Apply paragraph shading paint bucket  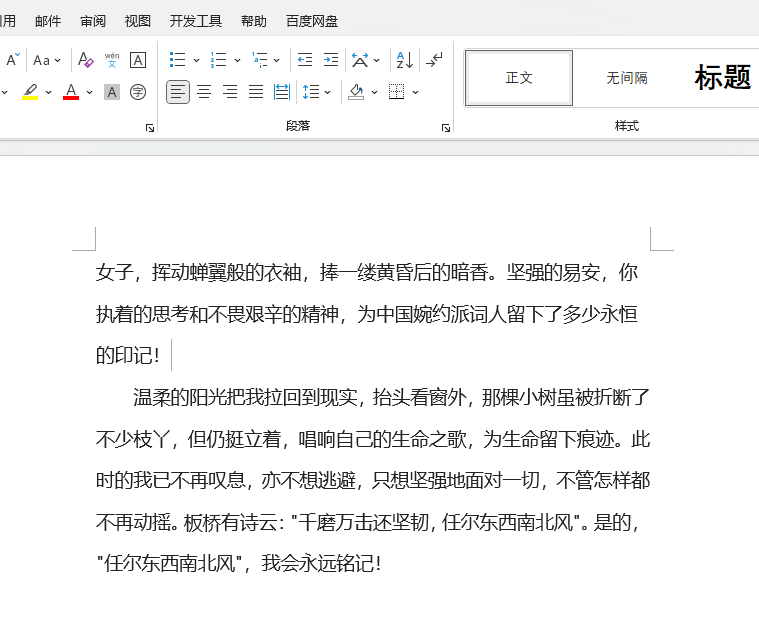click(356, 92)
